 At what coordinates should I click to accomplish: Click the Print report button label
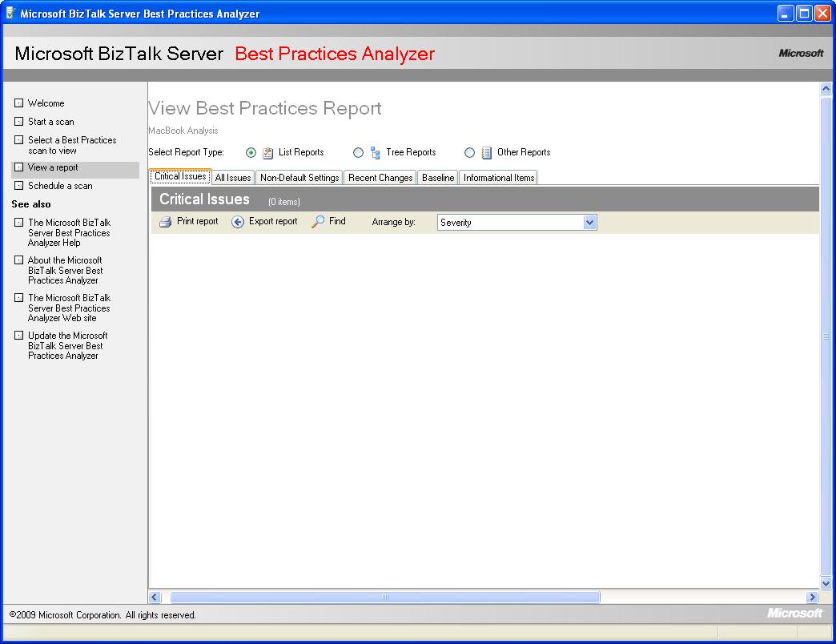coord(197,221)
